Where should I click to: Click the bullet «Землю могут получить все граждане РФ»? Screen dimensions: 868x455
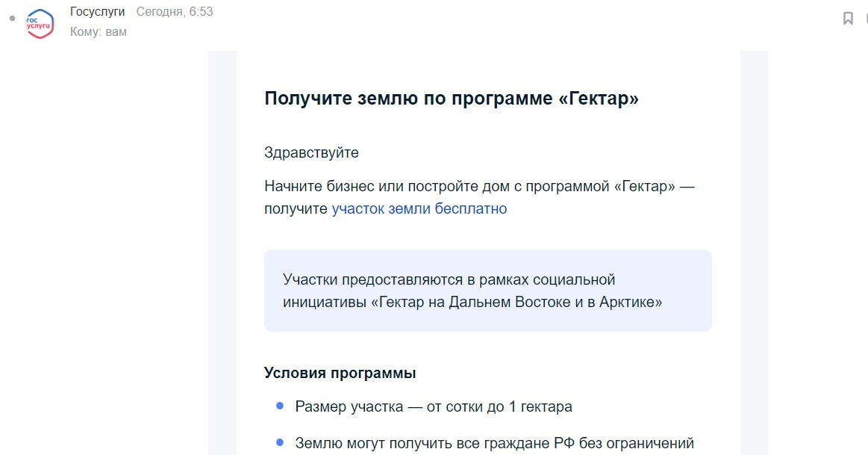pyautogui.click(x=494, y=443)
